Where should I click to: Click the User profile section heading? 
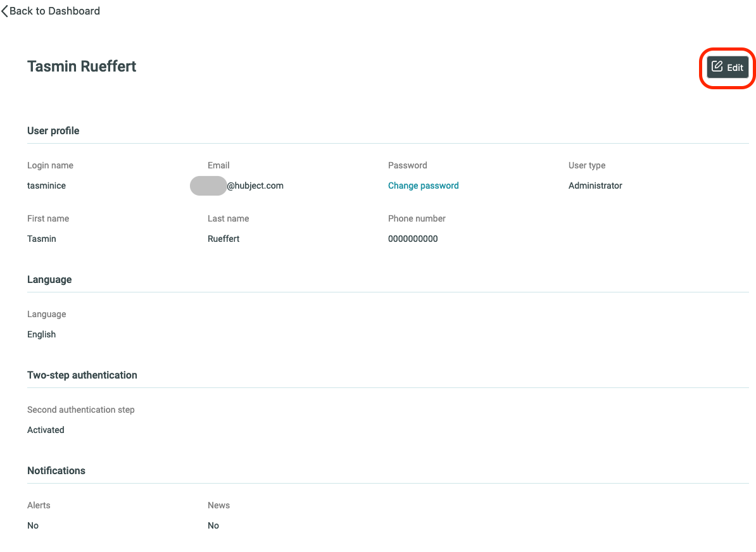[x=53, y=130]
